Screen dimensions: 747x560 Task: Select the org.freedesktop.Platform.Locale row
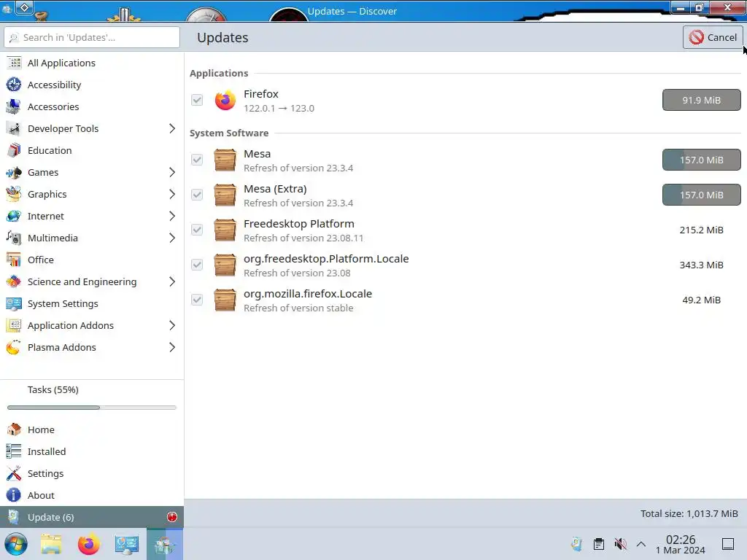[x=465, y=265]
